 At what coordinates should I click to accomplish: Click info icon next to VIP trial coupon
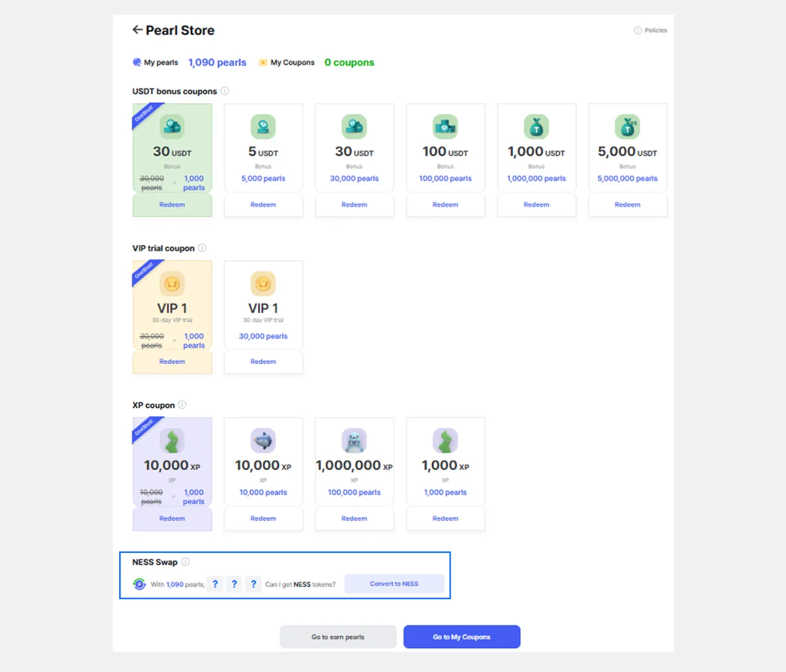[x=202, y=248]
